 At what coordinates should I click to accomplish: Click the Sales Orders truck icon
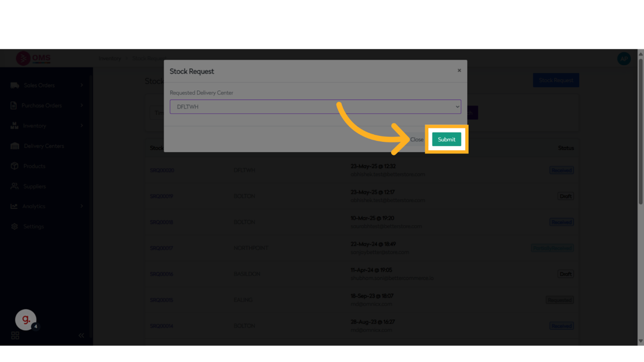point(14,85)
